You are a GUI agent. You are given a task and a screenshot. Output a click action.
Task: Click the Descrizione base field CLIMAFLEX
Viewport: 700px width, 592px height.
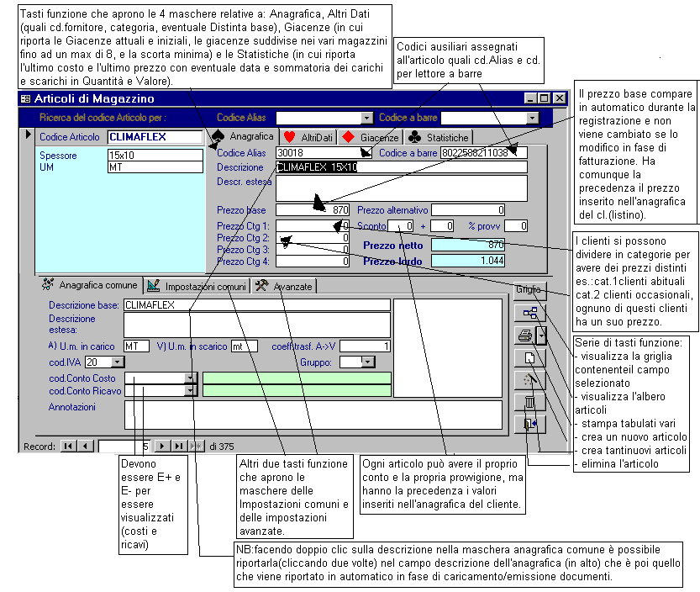257,305
